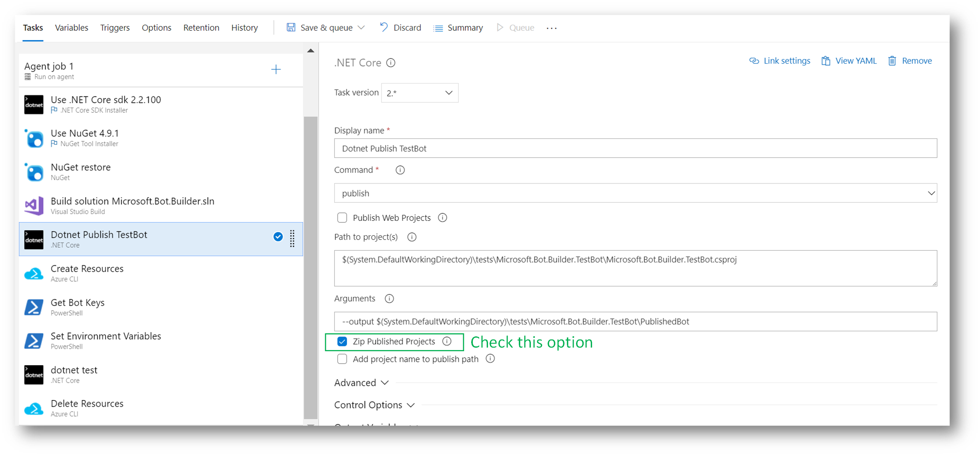Open the Command publish dropdown
Screen dimensions: 980x456
click(635, 193)
